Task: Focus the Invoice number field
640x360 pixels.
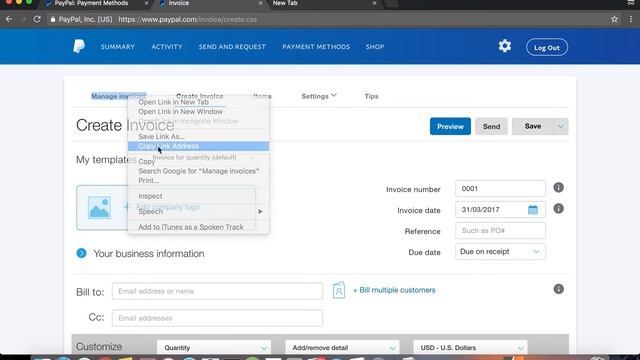Action: point(500,189)
